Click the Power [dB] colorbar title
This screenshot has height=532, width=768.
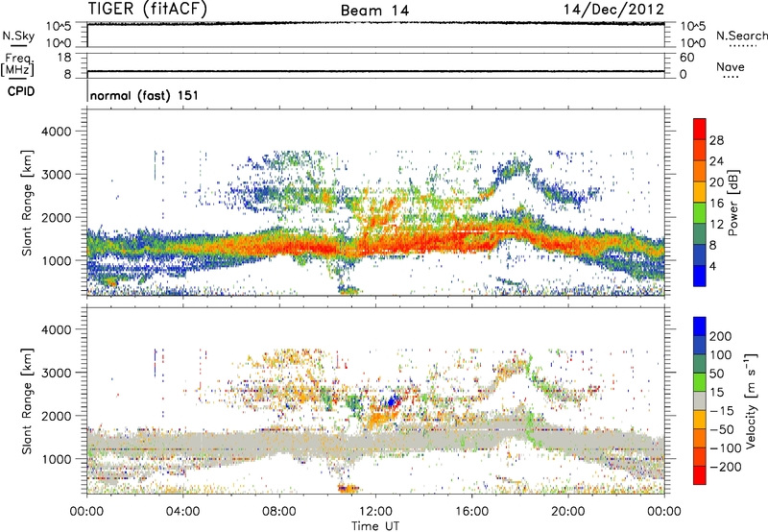732,203
